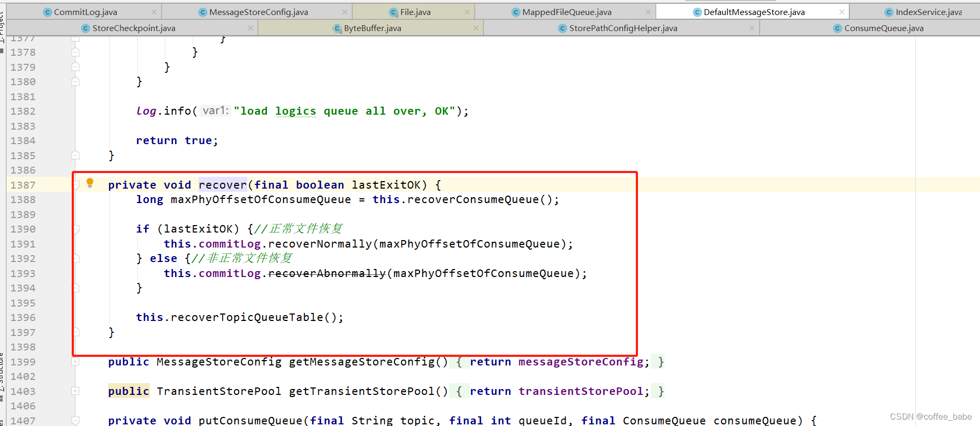Click the var1: parameter hint on line 1382

click(x=216, y=111)
